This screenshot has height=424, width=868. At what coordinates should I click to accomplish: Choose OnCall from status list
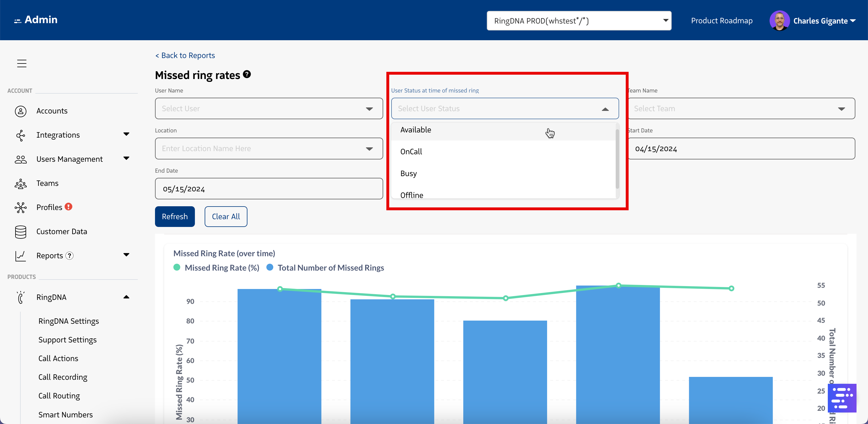tap(411, 152)
